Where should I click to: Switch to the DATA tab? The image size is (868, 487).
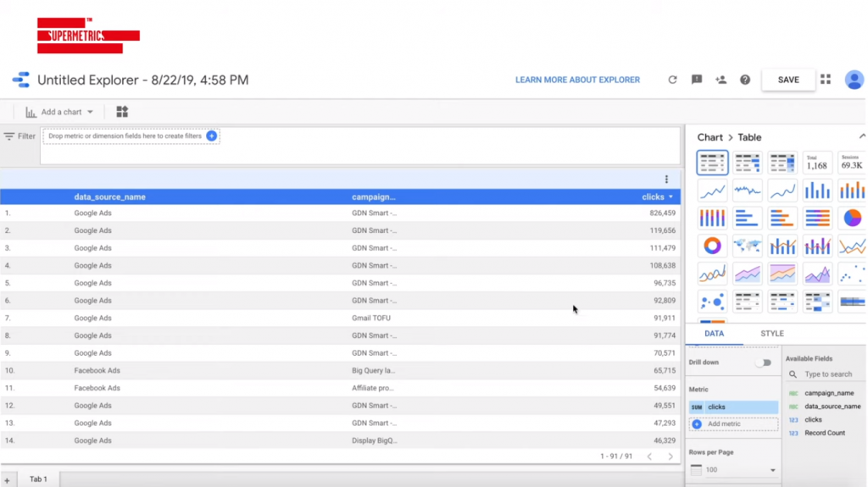point(714,334)
